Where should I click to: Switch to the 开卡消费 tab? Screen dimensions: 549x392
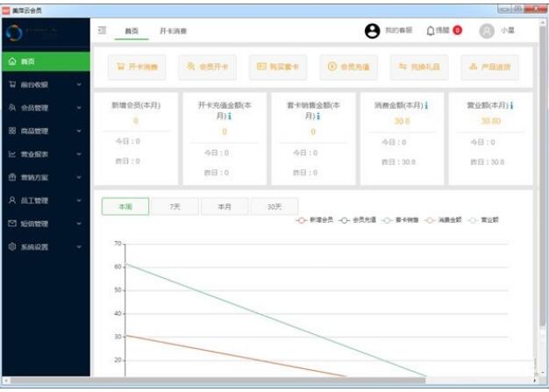click(x=174, y=32)
